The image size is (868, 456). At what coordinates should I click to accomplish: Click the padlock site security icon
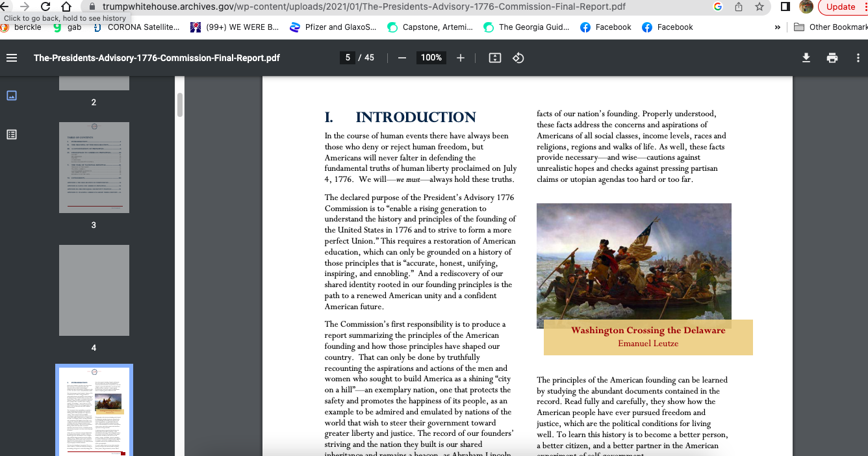[92, 6]
